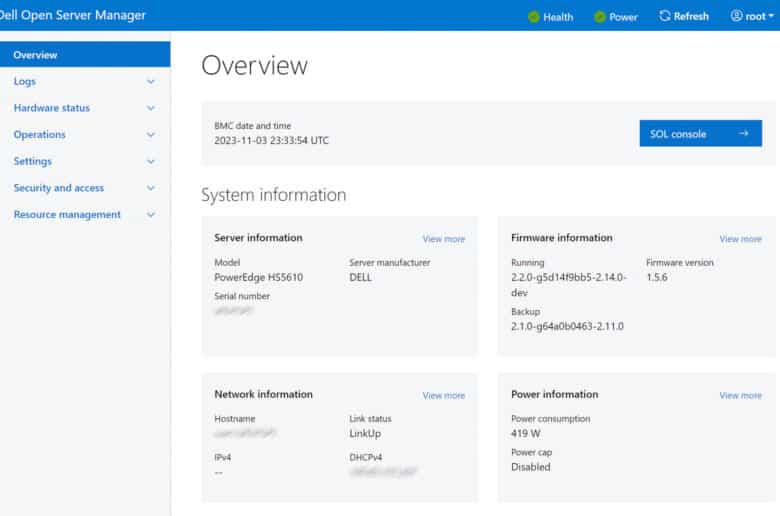The image size is (780, 516).
Task: Click firmware version value 1.5.6
Action: click(x=657, y=278)
